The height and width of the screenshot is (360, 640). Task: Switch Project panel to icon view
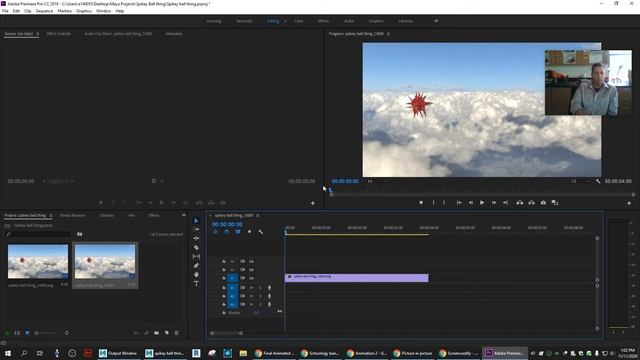(x=27, y=333)
